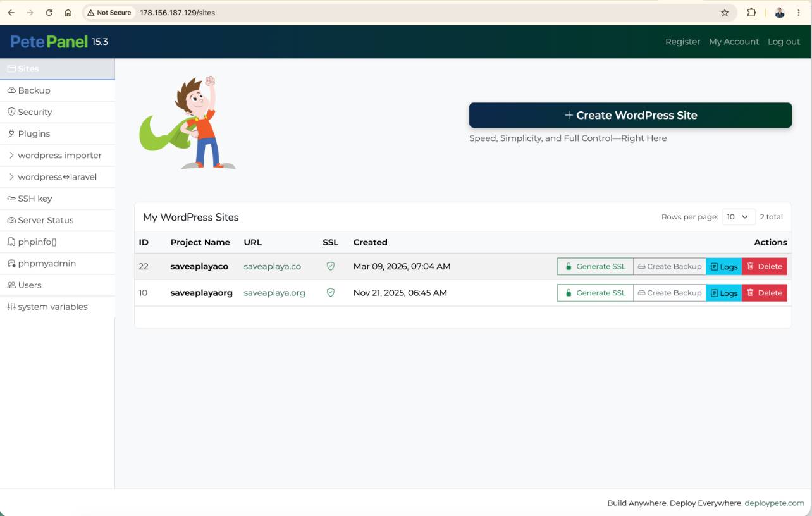812x516 pixels.
Task: Click the ID 22 cell
Action: point(144,266)
